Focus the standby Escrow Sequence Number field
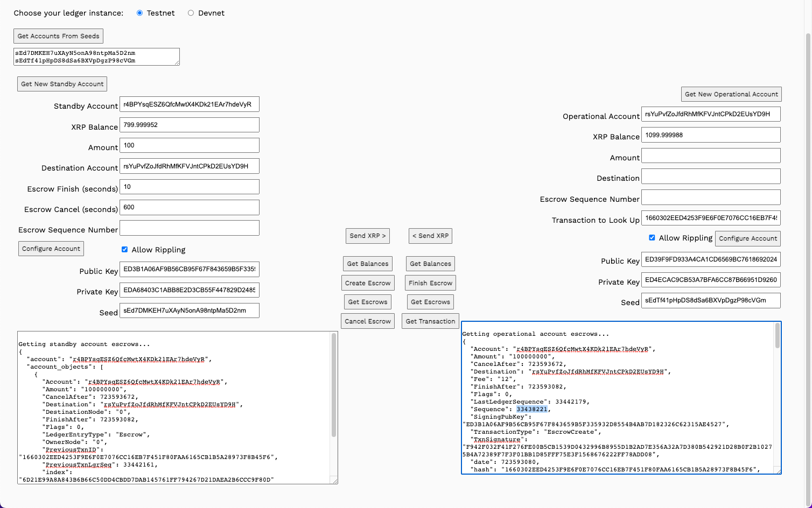This screenshot has height=508, width=812. pyautogui.click(x=189, y=228)
